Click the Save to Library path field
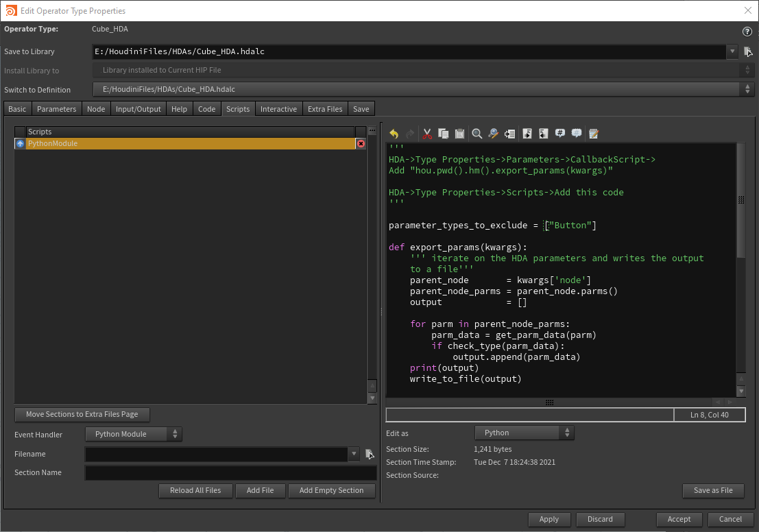The image size is (759, 532). pos(409,51)
